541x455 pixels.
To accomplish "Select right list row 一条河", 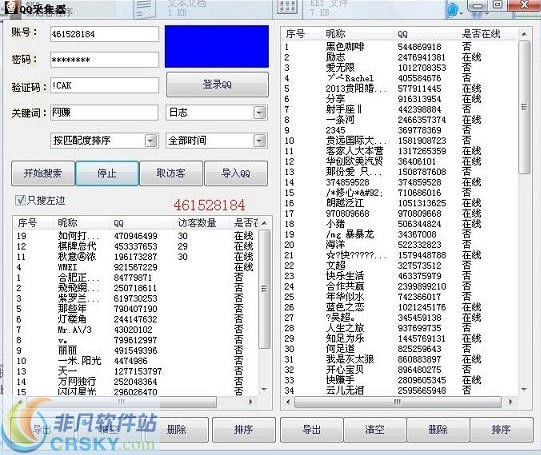I will click(x=400, y=120).
